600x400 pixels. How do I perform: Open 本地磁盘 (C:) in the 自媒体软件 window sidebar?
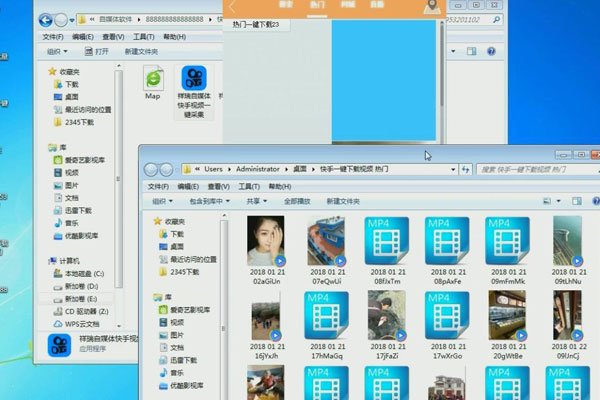click(79, 274)
